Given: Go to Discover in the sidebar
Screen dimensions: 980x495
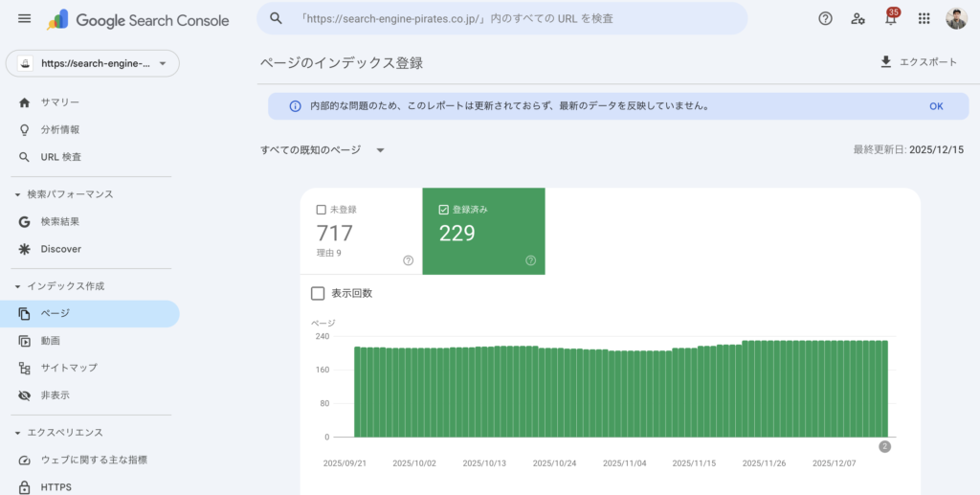Looking at the screenshot, I should click(x=60, y=249).
